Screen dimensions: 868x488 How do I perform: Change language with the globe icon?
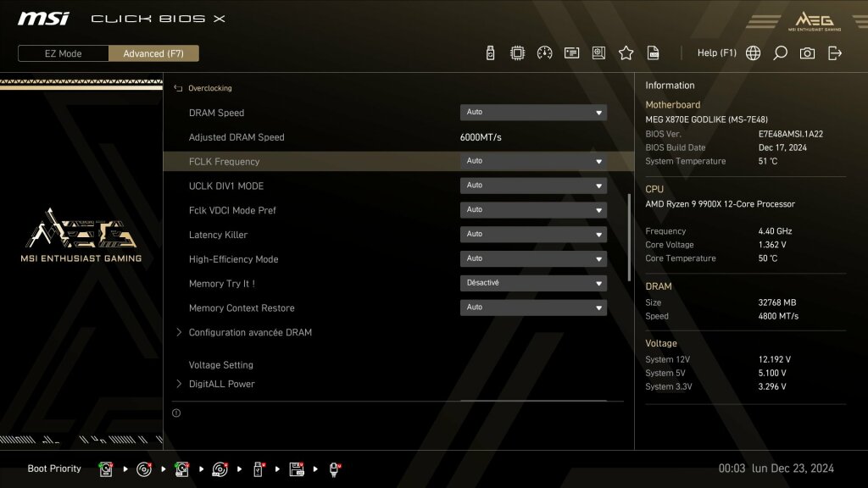click(x=753, y=53)
